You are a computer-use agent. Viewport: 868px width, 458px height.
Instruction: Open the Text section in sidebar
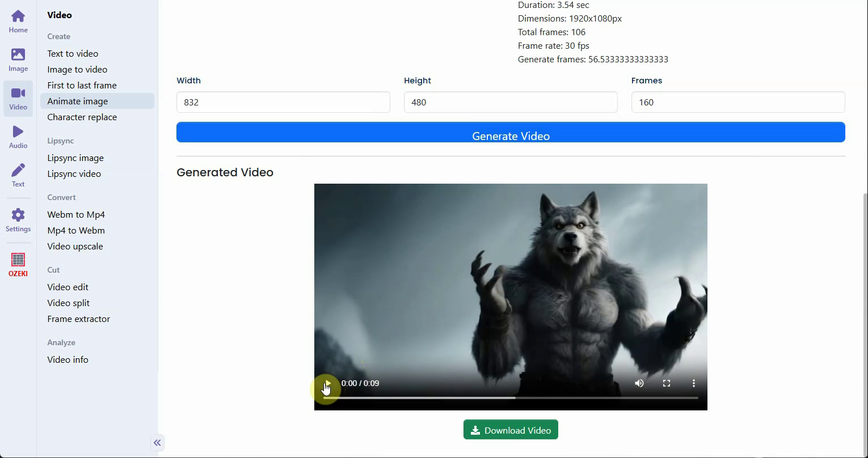(18, 176)
